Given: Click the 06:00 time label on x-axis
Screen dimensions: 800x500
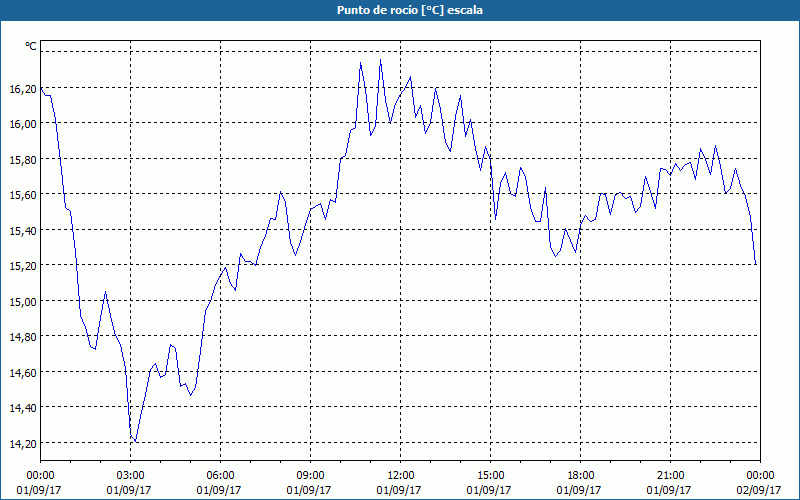Looking at the screenshot, I should pos(220,476).
